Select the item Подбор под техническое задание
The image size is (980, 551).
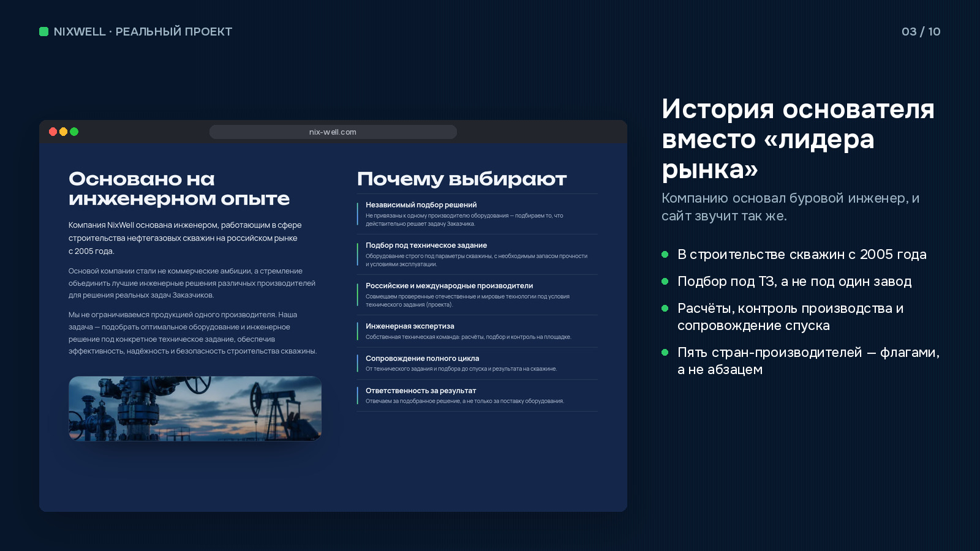tap(477, 255)
